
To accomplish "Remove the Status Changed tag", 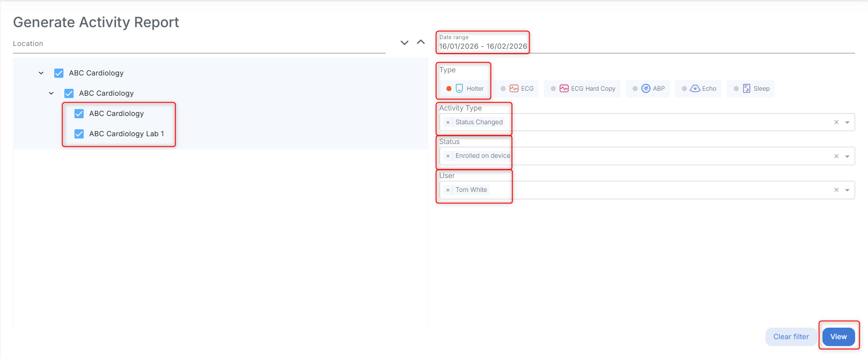I will click(x=448, y=122).
